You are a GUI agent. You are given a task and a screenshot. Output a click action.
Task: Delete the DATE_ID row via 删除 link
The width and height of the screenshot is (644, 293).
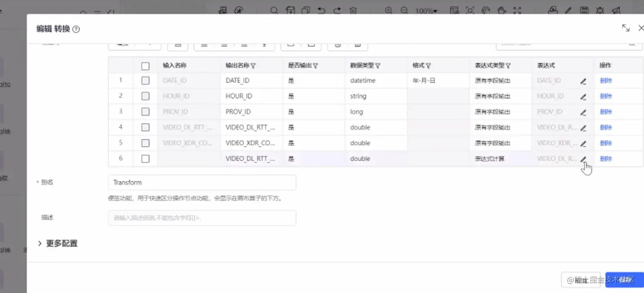point(606,80)
